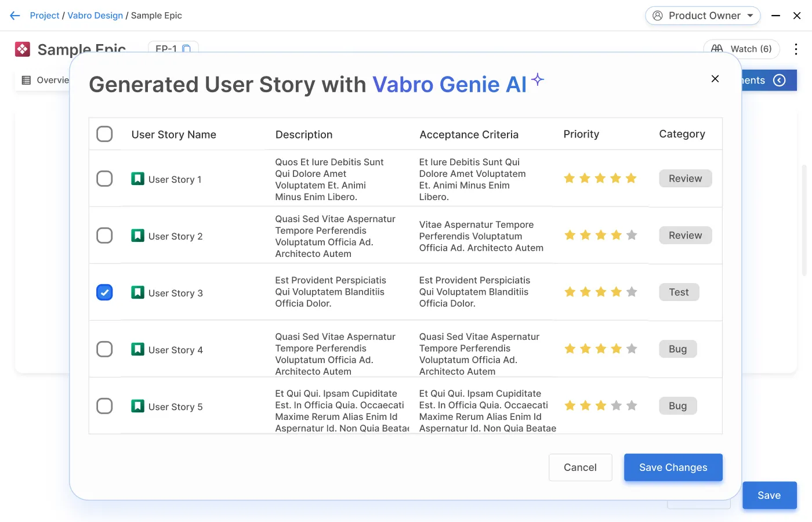Set User Story 2 priority star rating
Screen dimensions: 812x522
point(600,235)
